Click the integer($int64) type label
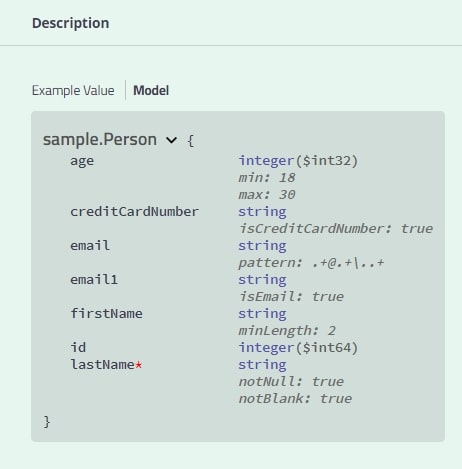 pyautogui.click(x=298, y=348)
